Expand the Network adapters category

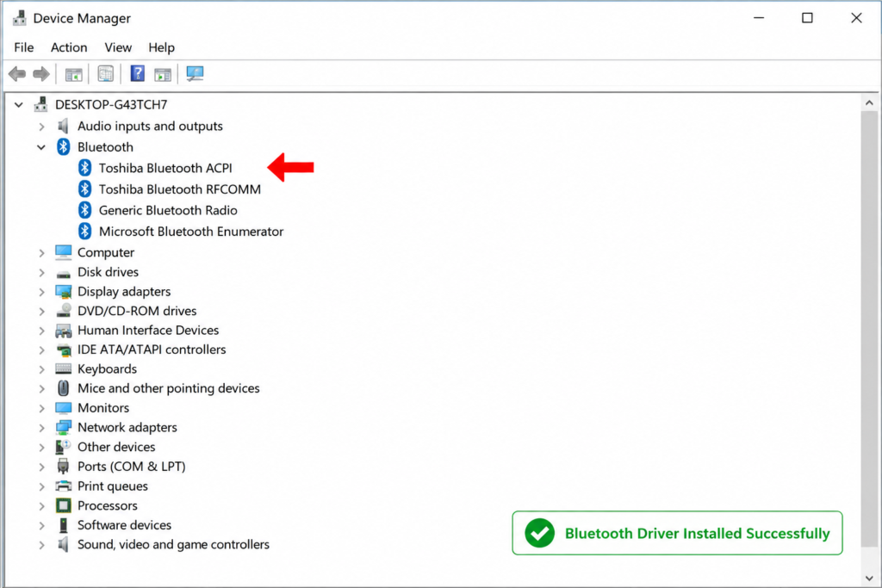[41, 428]
